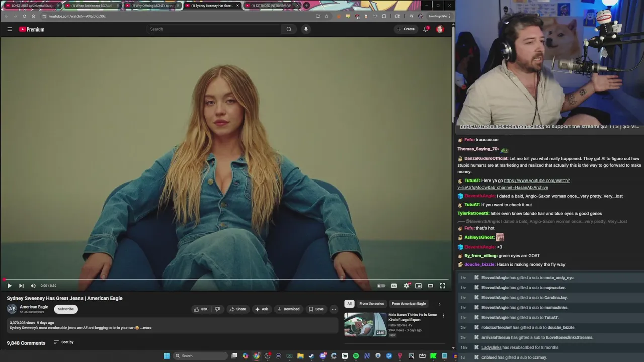Viewport: 644px width, 362px height.
Task: Go to browser home page
Action: click(x=33, y=16)
